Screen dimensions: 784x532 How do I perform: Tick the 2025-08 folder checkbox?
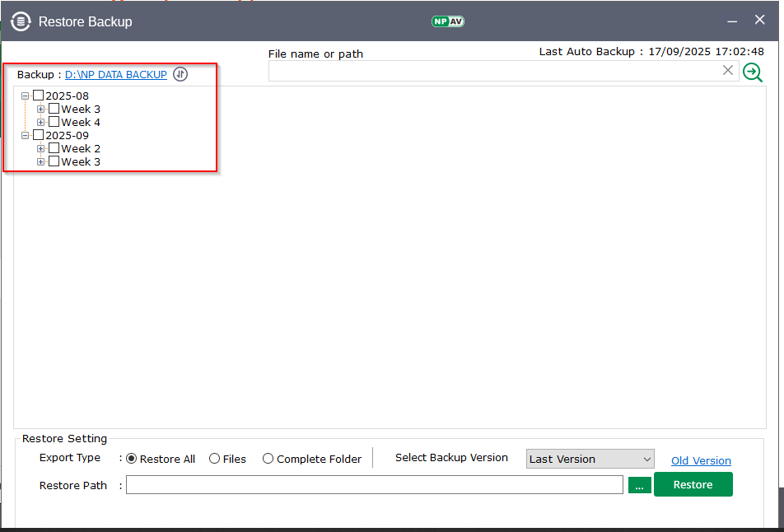[x=38, y=96]
